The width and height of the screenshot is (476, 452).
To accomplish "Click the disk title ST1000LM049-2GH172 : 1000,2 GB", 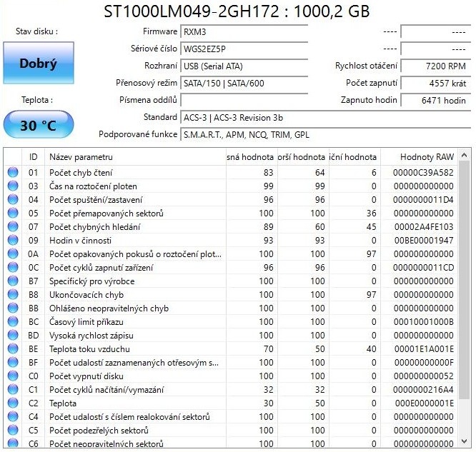I will pyautogui.click(x=237, y=11).
